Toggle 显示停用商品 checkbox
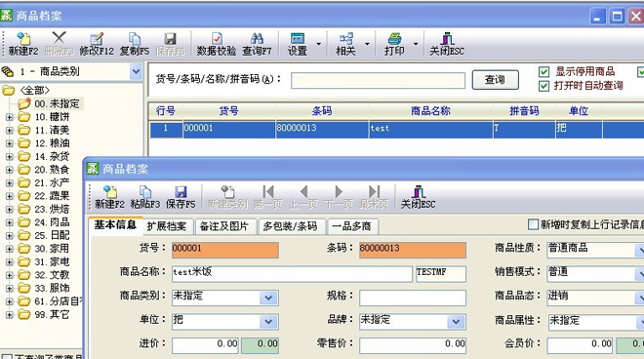644x359 pixels. point(543,72)
